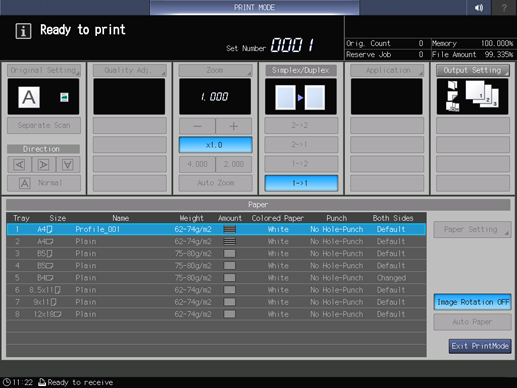Screen dimensions: 517x388
Task: Click the info icon beside Ready to print
Action: [23, 31]
